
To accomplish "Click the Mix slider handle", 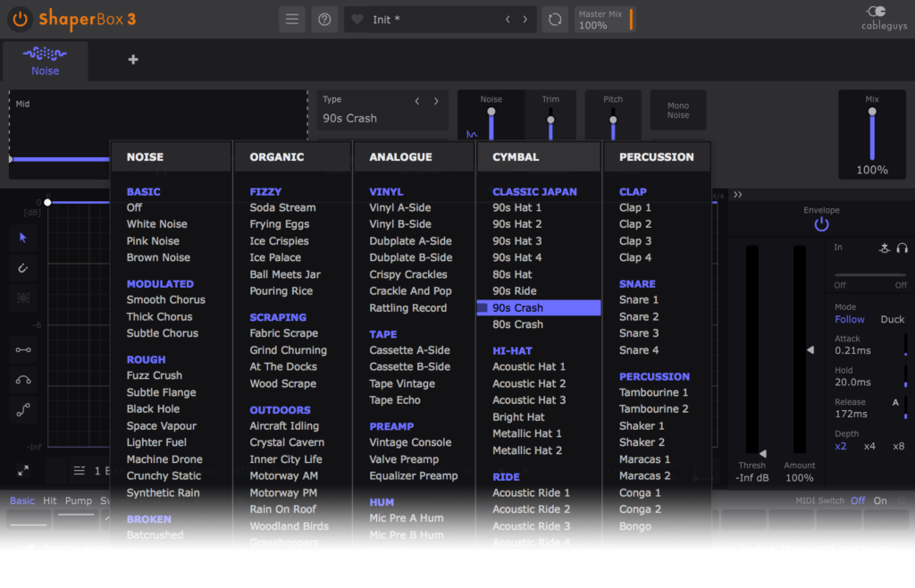I will (x=872, y=112).
